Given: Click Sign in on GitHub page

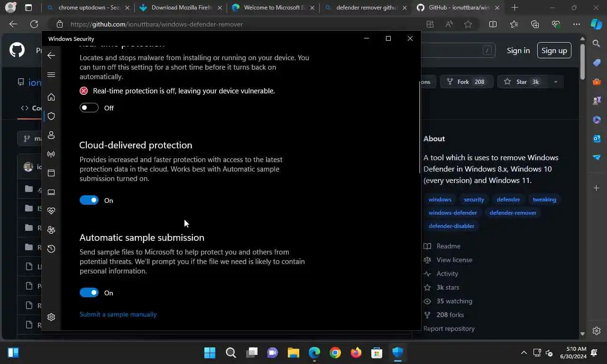Looking at the screenshot, I should coord(518,50).
